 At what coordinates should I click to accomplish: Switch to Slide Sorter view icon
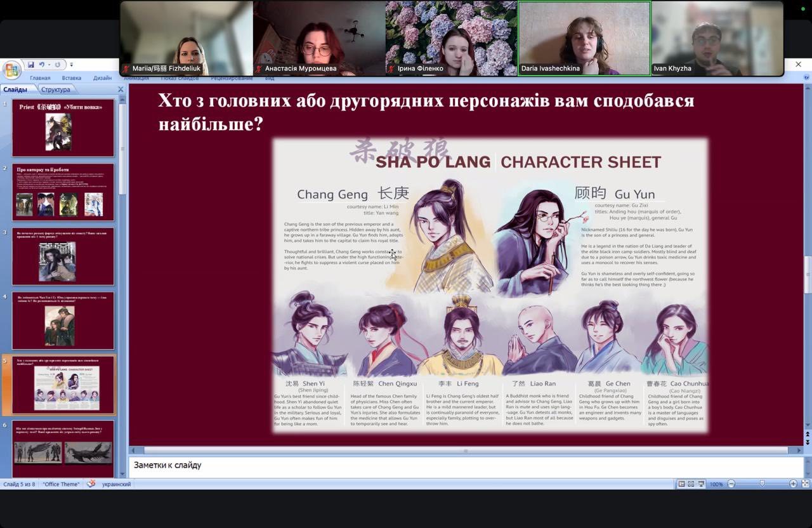click(691, 484)
